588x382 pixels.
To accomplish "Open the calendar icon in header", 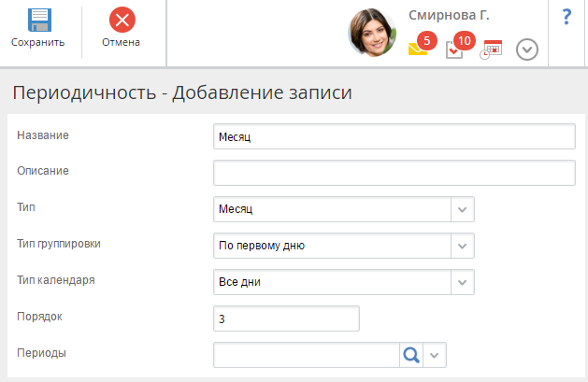I will click(x=492, y=50).
